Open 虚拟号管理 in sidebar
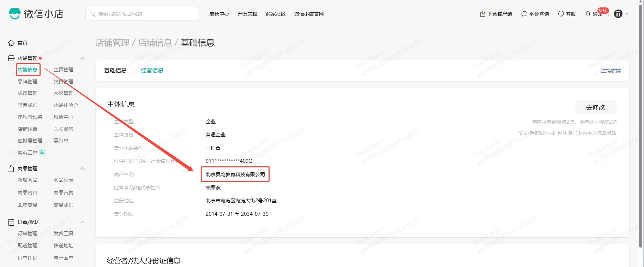Image resolution: width=644 pixels, height=267 pixels. tap(30, 141)
